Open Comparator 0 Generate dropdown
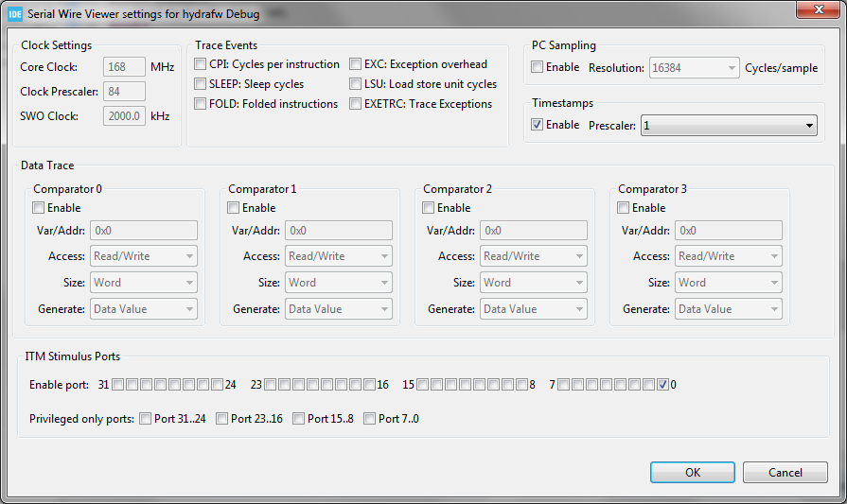The width and height of the screenshot is (847, 504). pyautogui.click(x=144, y=309)
